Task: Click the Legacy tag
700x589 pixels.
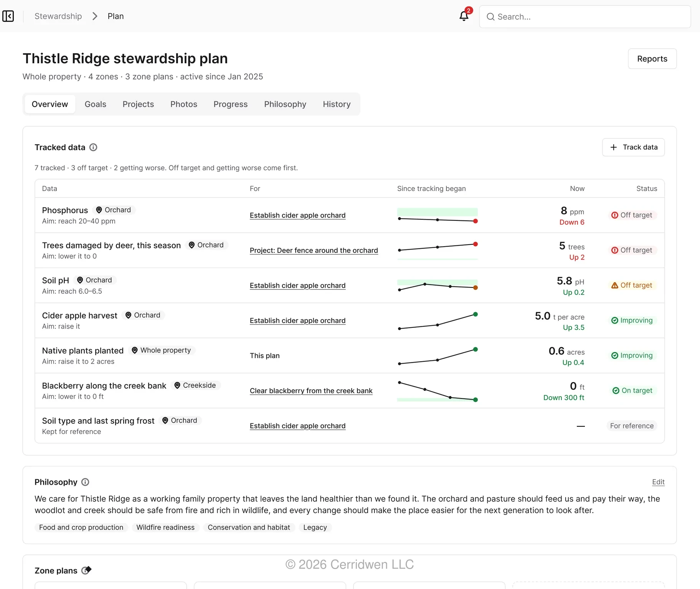Action: coord(315,527)
